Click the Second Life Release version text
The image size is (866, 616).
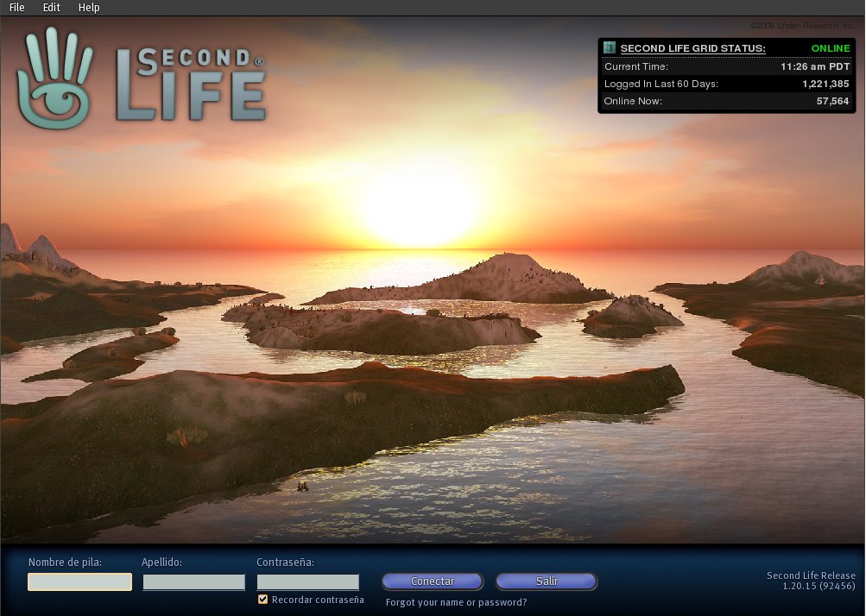tap(811, 581)
